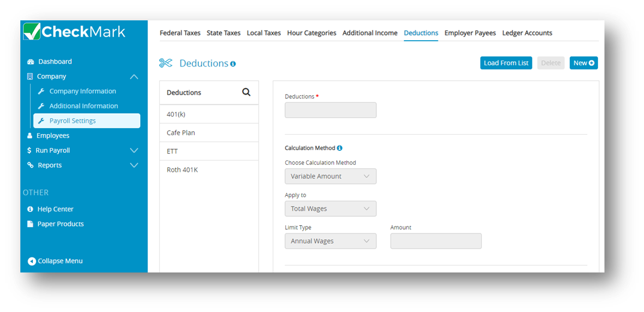Screen dimensions: 644x312
Task: Click the Dashboard gauge icon
Action: [x=31, y=62]
